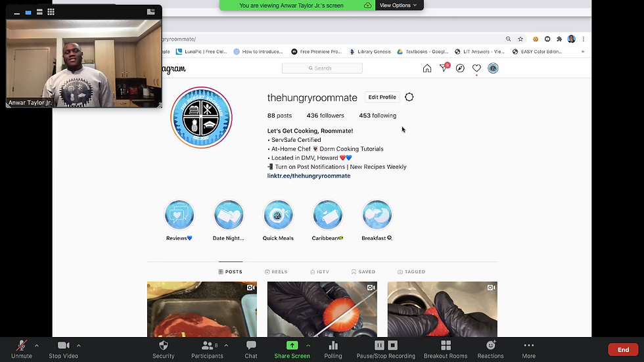This screenshot has height=362, width=644.
Task: Unmute the microphone
Action: point(21,350)
